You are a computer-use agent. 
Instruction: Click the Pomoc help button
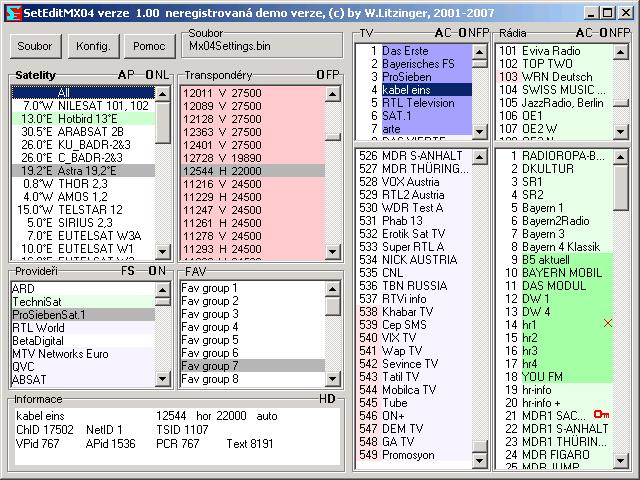(x=149, y=46)
